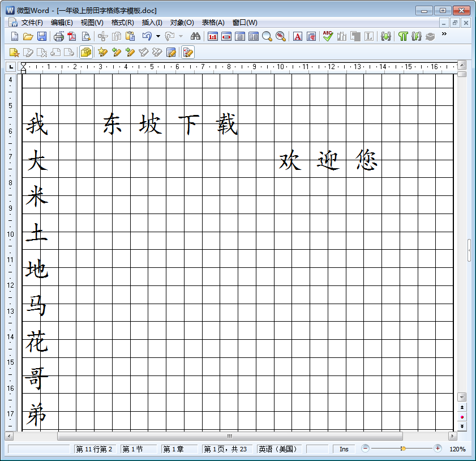Add a new comment with yellow note star icon
Viewport: 476px width, 461px height.
point(14,52)
